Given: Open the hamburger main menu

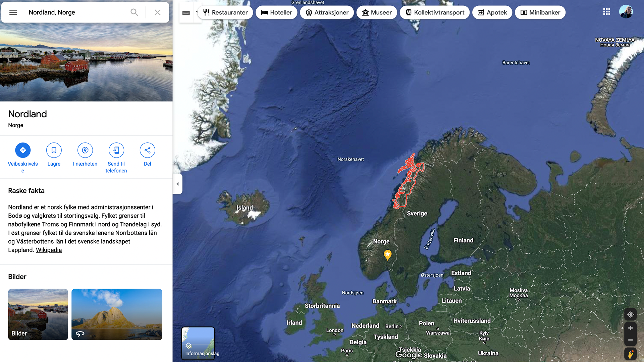Looking at the screenshot, I should 13,12.
